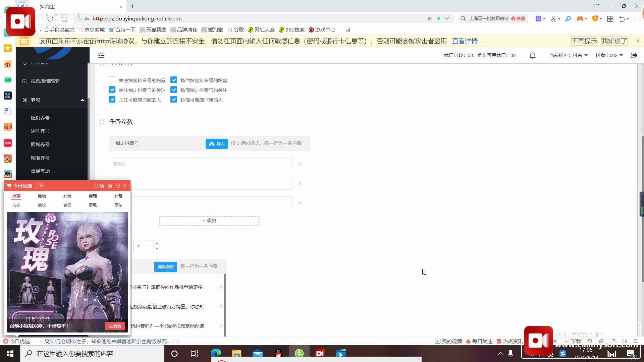Uncheck 关注可能感兴趣的人 checkbox
The height and width of the screenshot is (362, 644).
pos(112,100)
